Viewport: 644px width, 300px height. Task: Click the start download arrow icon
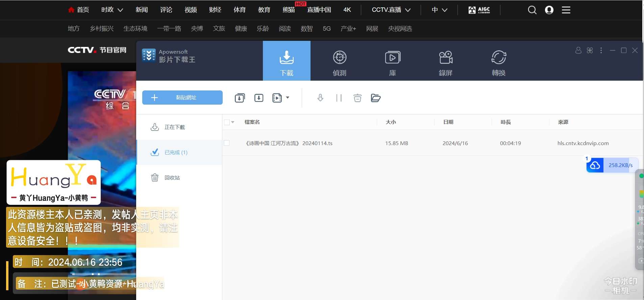pos(320,98)
